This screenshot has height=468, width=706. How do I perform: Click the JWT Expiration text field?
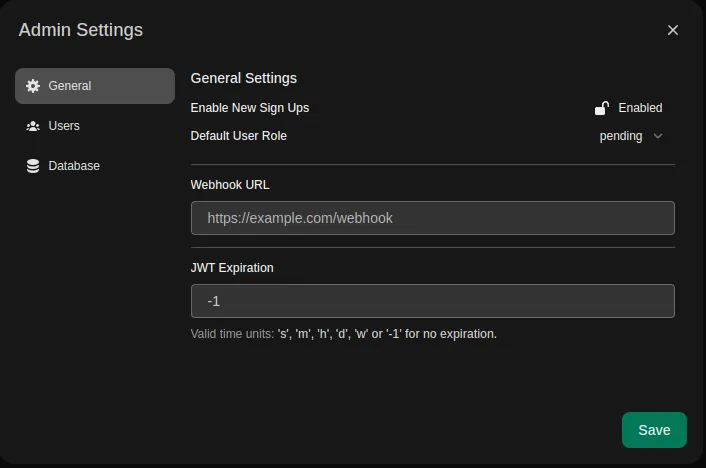tap(432, 301)
